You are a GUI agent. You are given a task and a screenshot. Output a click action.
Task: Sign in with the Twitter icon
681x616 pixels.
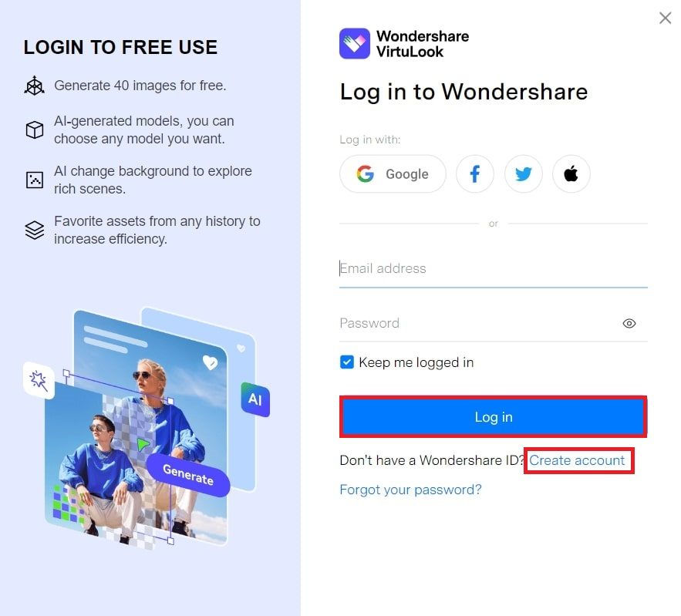tap(524, 174)
